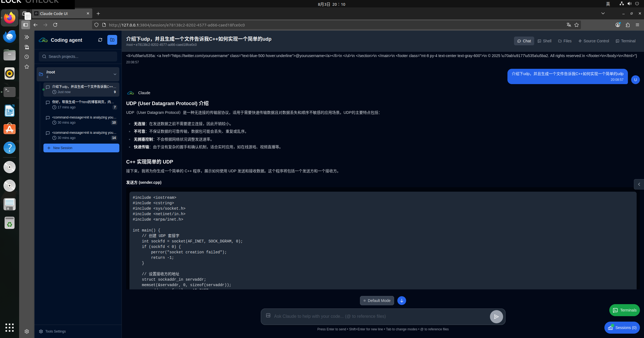Screen dimensions: 644x338
Task: Open the Source Control tab
Action: pyautogui.click(x=594, y=41)
